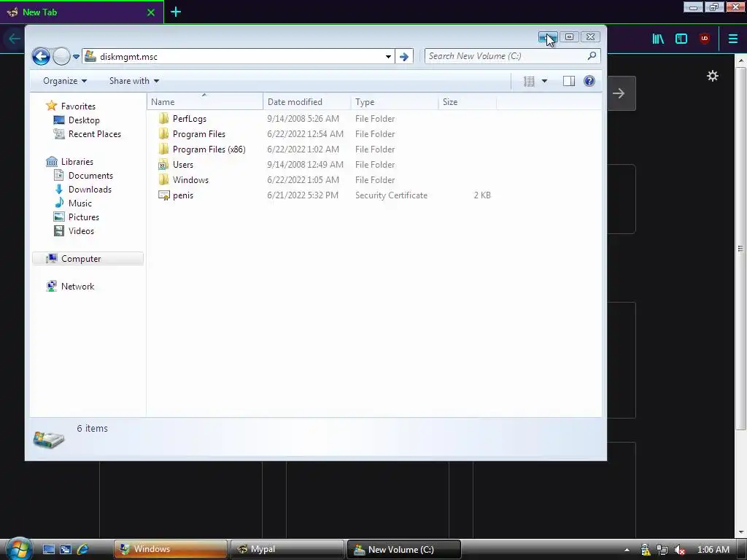Click the drive icon in details pane
This screenshot has height=560, width=747.
point(49,438)
